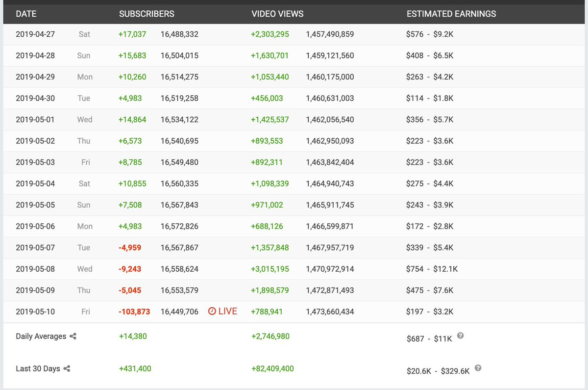Click the +17,037 subscriber gain value

(132, 34)
